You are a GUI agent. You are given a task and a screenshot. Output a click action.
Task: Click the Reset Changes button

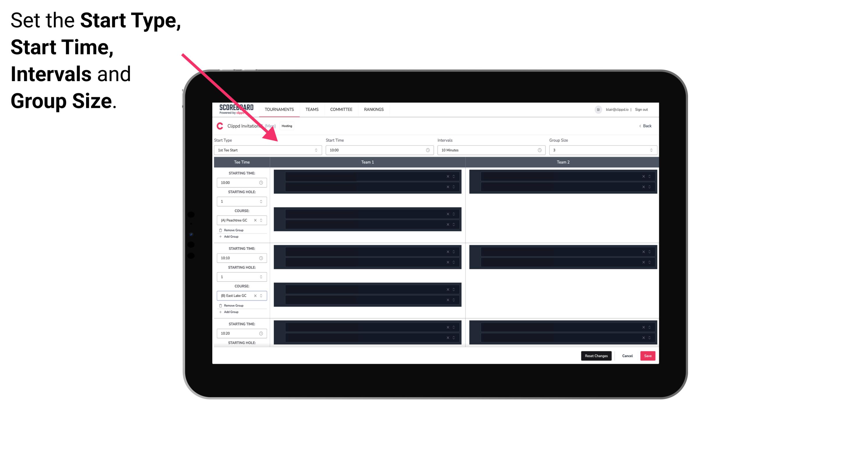point(597,356)
